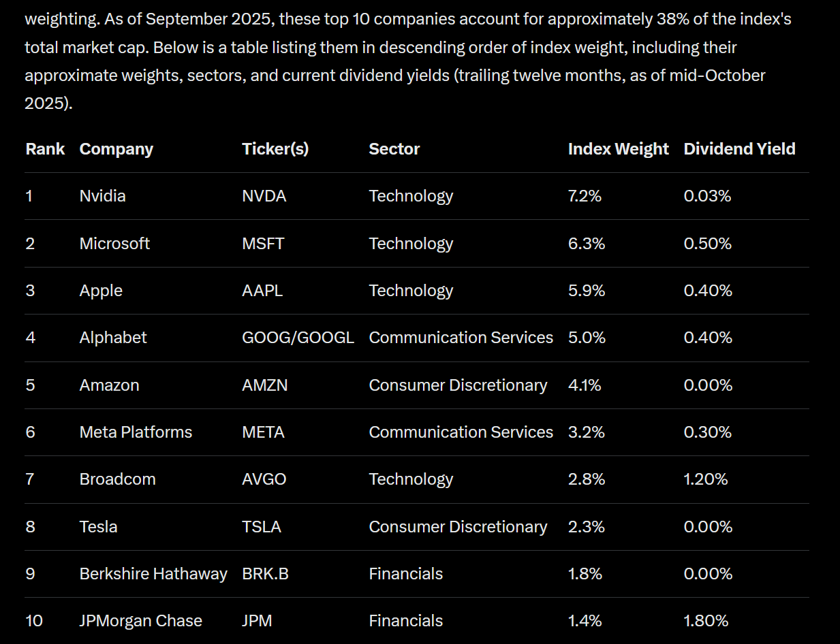Image resolution: width=840 pixels, height=644 pixels.
Task: Select Tesla's 2.3% index weight
Action: pyautogui.click(x=585, y=527)
